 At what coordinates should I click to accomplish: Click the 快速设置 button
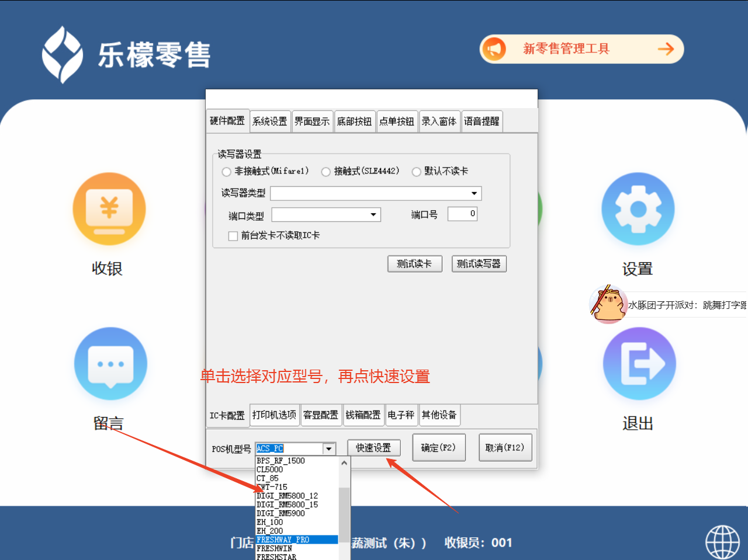coord(373,448)
